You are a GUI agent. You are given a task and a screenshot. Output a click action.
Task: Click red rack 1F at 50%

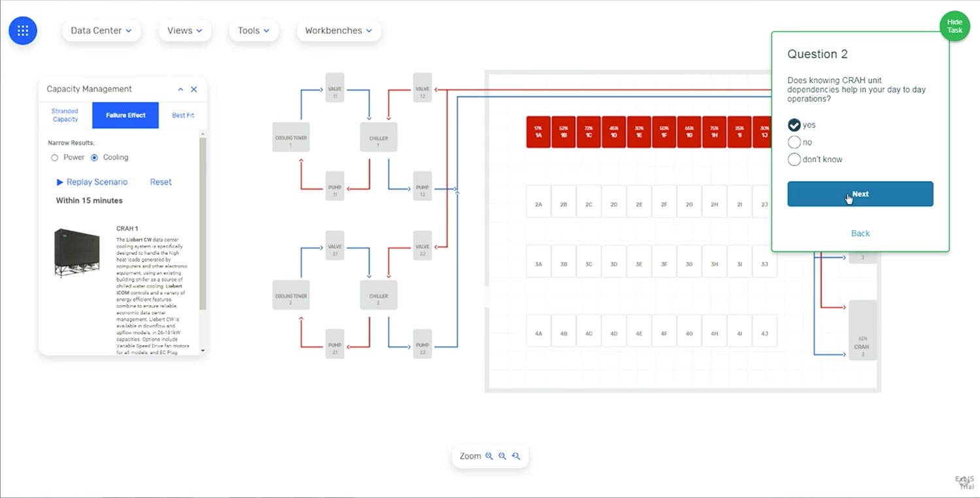(x=664, y=132)
